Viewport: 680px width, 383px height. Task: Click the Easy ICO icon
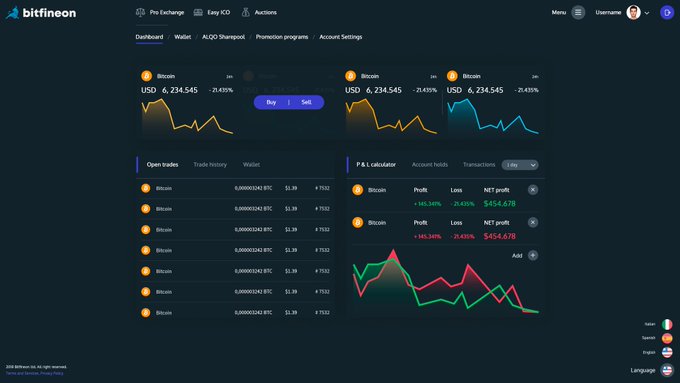point(198,12)
